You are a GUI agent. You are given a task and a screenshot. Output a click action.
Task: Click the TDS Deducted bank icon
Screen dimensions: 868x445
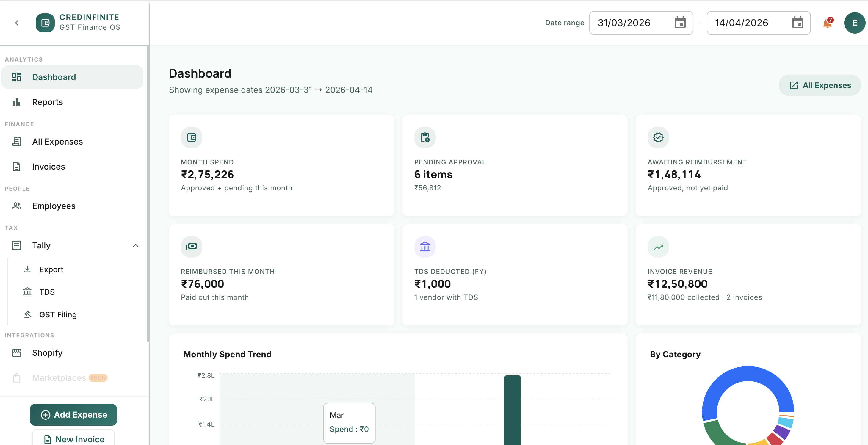[x=425, y=247]
